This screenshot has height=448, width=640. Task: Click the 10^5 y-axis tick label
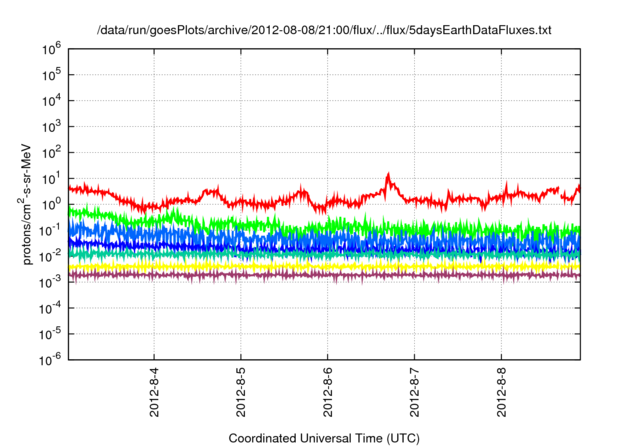coord(51,75)
